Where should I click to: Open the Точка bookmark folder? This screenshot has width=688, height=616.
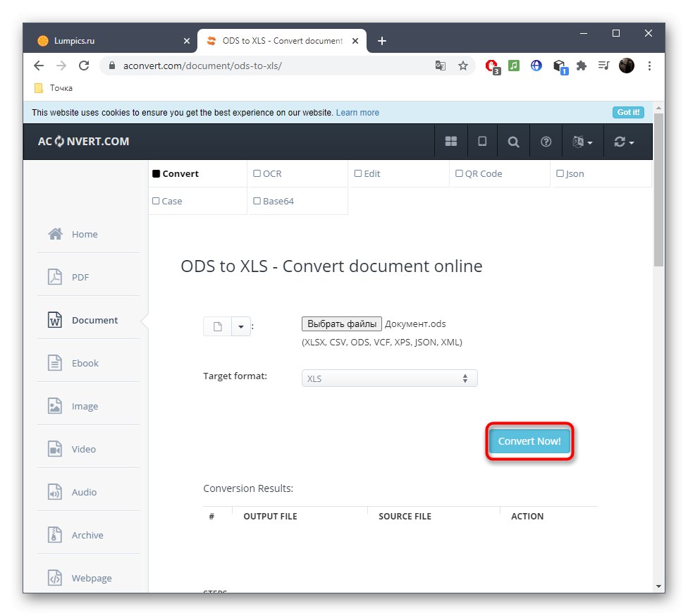[54, 88]
